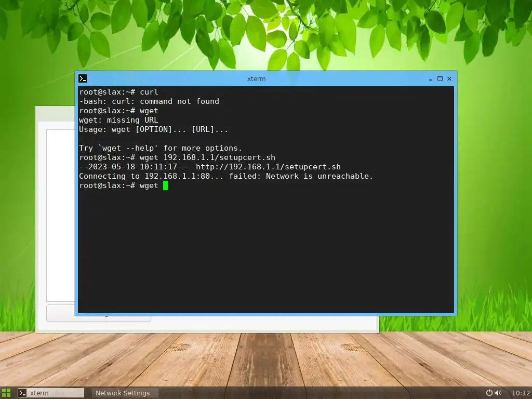
Task: Click the 'root@slax:~# curl' line
Action: [119, 92]
